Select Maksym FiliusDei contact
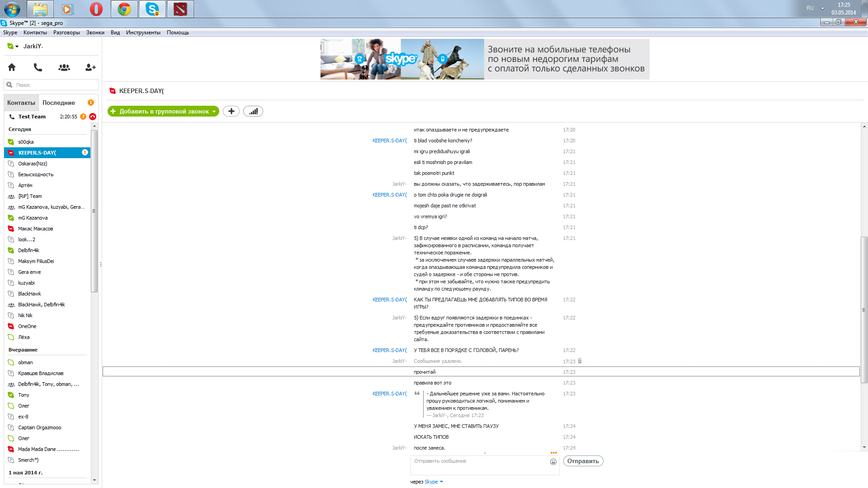Viewport: 868px width, 488px height. point(47,261)
